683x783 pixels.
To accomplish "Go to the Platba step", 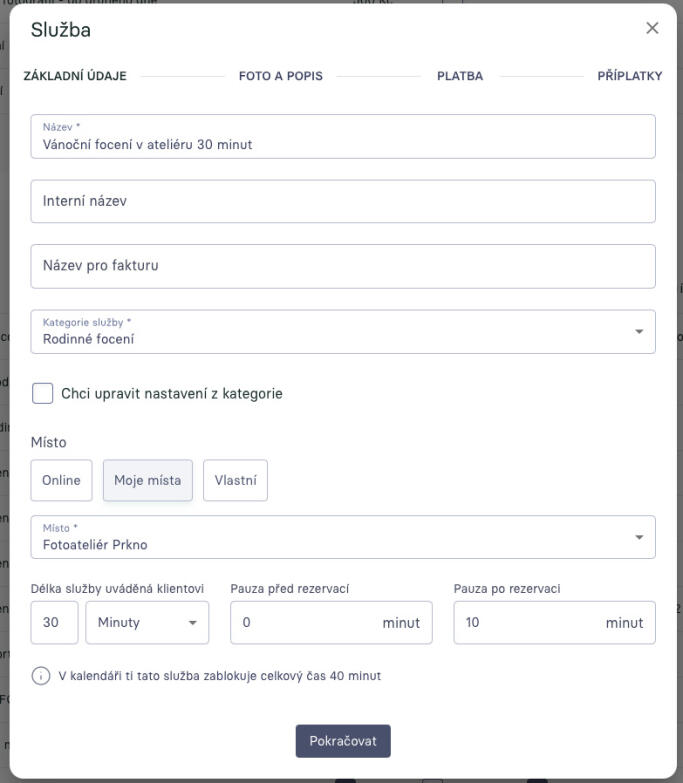I will [x=460, y=78].
